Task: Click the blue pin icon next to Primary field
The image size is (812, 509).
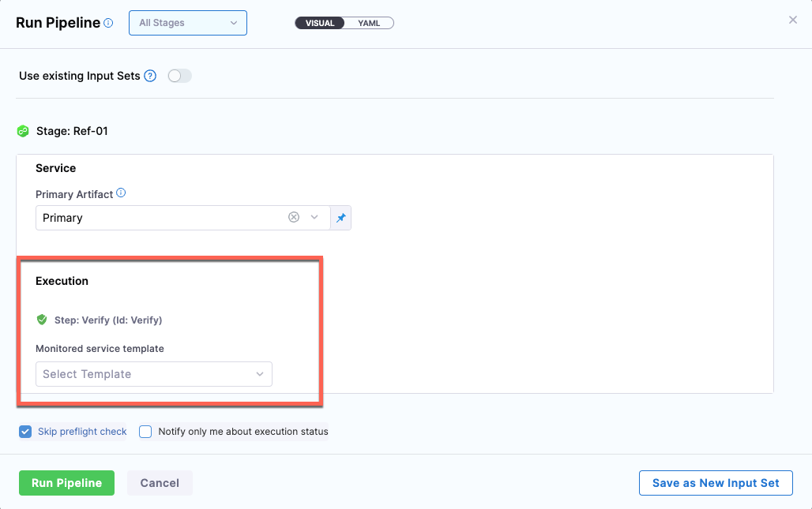Action: (340, 218)
